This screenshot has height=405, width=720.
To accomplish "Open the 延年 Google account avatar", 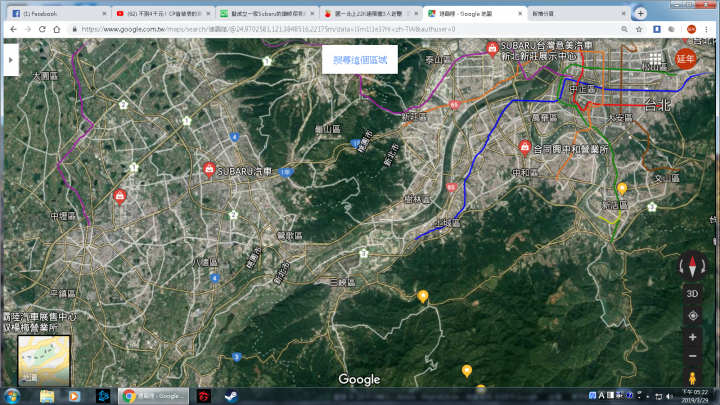I will [685, 59].
